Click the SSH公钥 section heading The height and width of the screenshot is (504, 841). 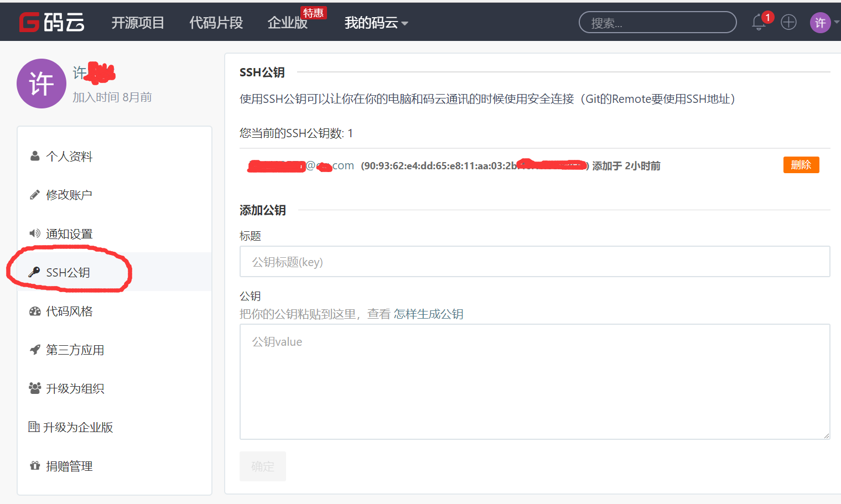(262, 72)
